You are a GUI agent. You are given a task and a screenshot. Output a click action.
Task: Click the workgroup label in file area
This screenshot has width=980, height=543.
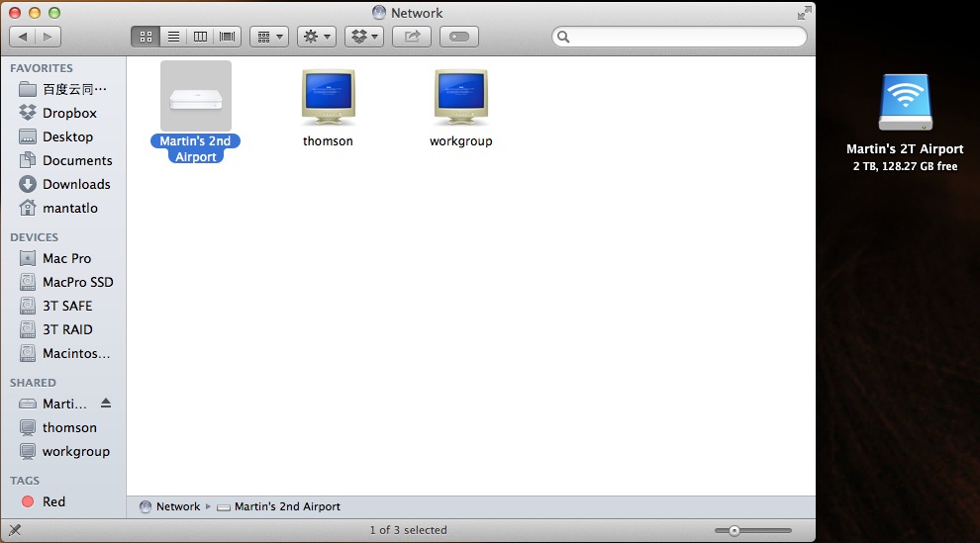[x=460, y=141]
